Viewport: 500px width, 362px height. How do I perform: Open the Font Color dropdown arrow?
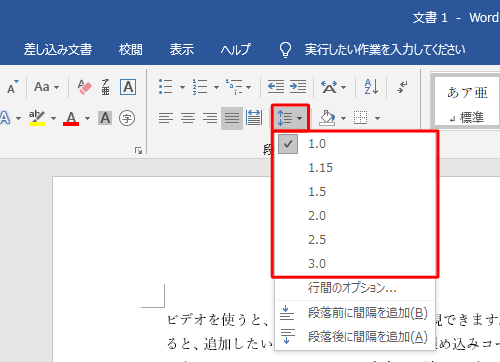click(87, 118)
